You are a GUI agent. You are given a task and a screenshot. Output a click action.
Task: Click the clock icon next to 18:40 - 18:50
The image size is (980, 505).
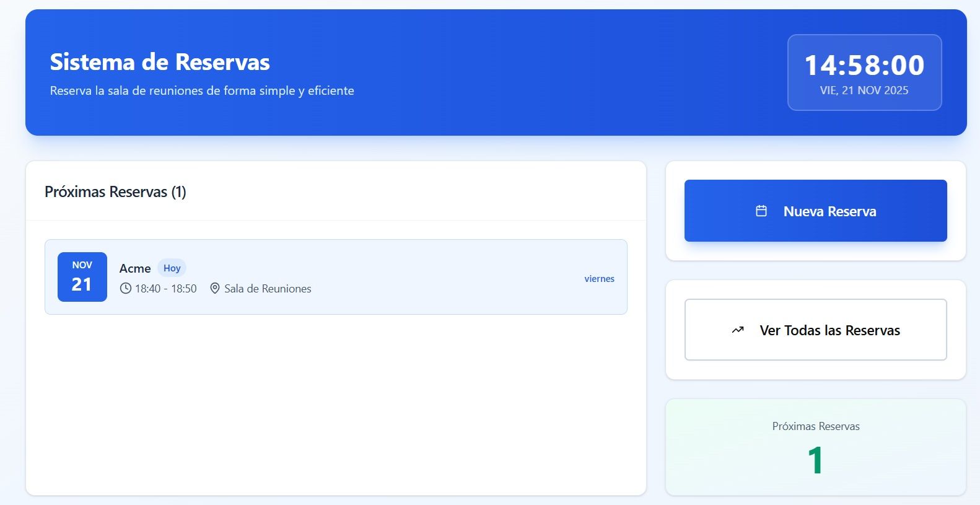[x=126, y=289]
